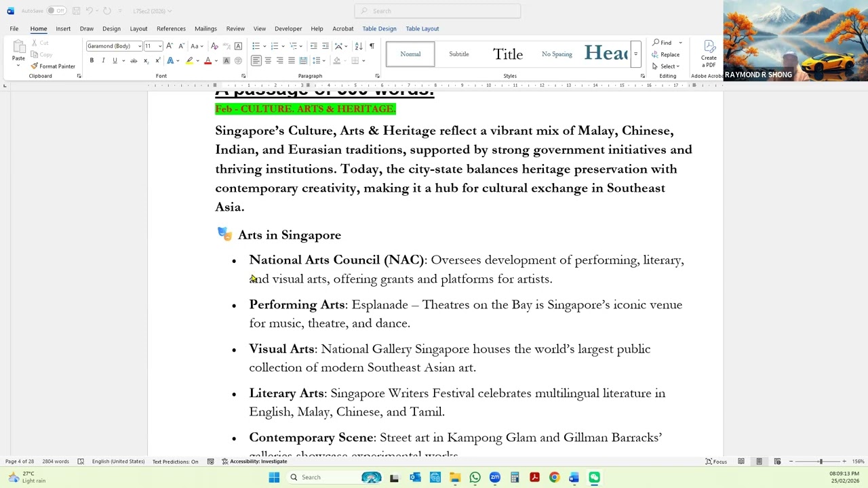Toggle Show/Hide paragraph marks
Image resolution: width=868 pixels, height=488 pixels.
coord(372,46)
